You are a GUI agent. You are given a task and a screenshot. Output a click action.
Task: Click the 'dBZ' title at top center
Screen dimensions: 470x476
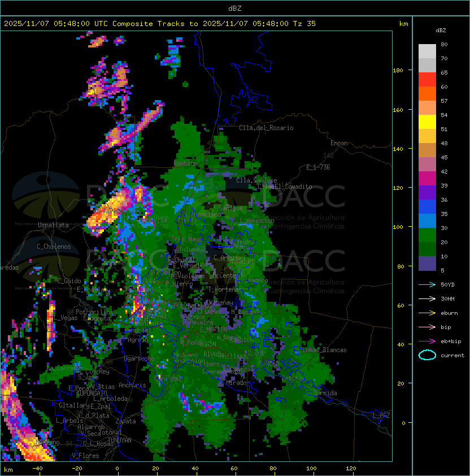tap(235, 8)
